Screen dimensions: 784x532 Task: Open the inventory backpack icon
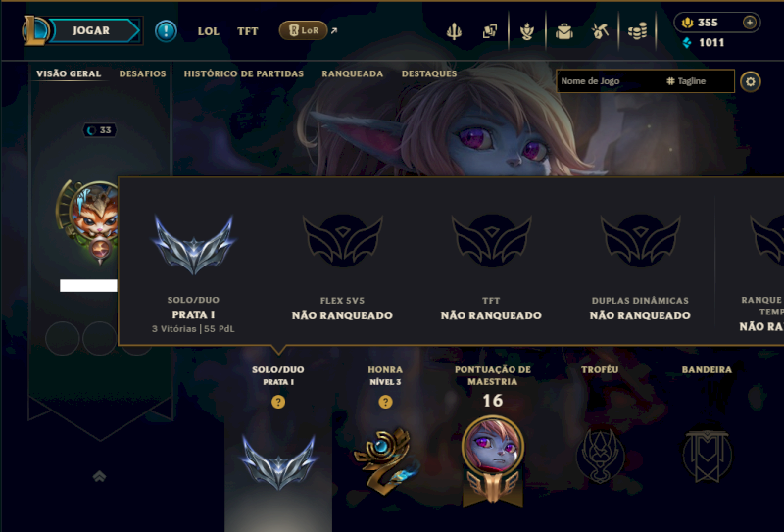564,31
